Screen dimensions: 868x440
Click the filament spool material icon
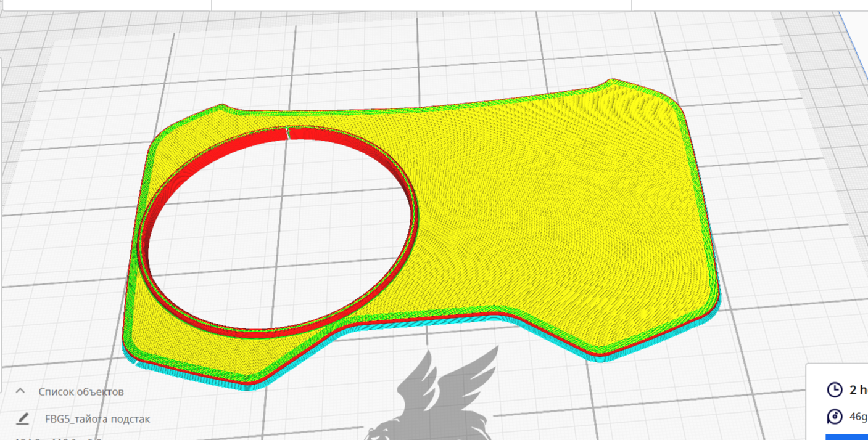(x=834, y=417)
